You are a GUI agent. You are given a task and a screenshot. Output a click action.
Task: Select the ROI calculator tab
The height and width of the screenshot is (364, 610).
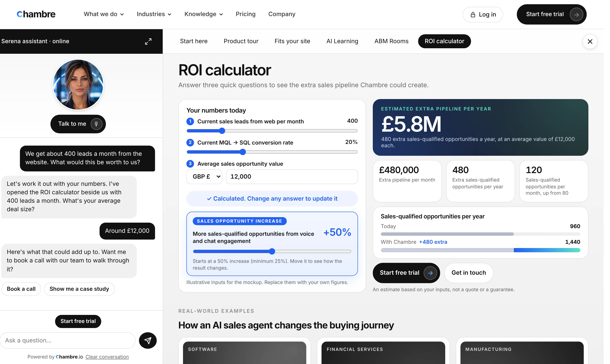click(444, 41)
